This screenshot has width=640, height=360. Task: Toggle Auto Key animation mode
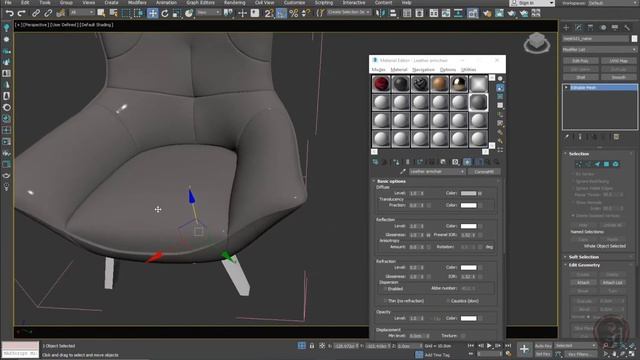[543, 346]
